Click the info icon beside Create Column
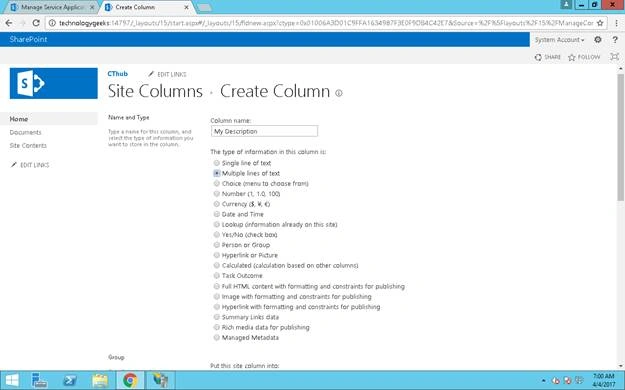The height and width of the screenshot is (390, 625). click(x=339, y=93)
